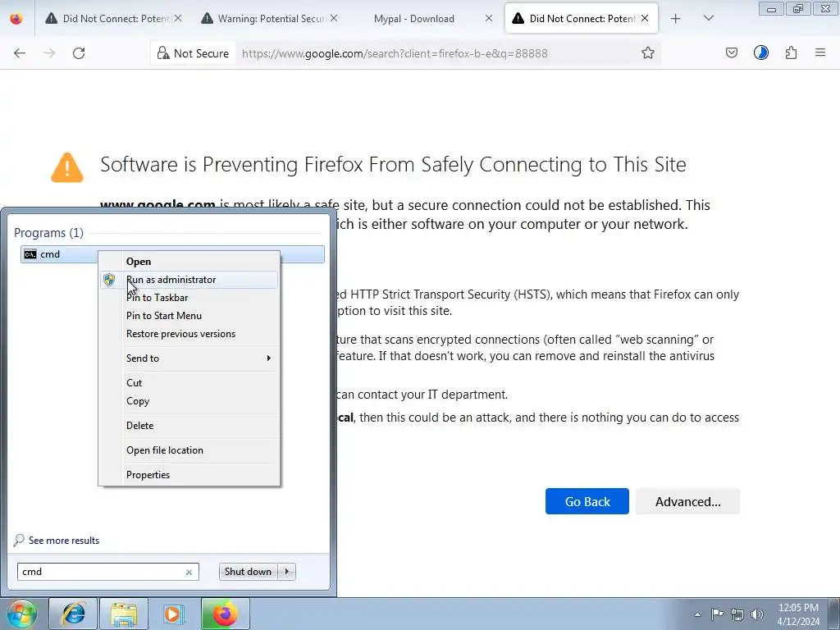Screen dimensions: 840x630
Task: Reload the current page
Action: tap(79, 53)
